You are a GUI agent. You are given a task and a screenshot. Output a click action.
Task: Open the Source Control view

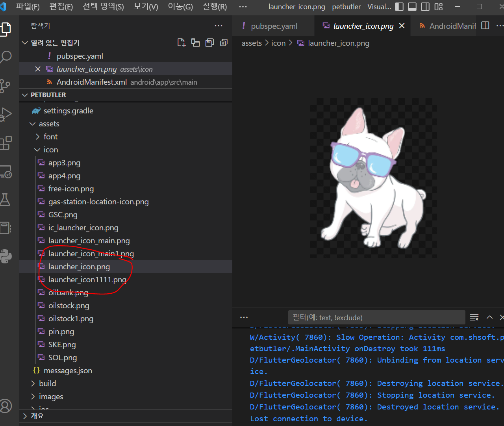pos(5,86)
